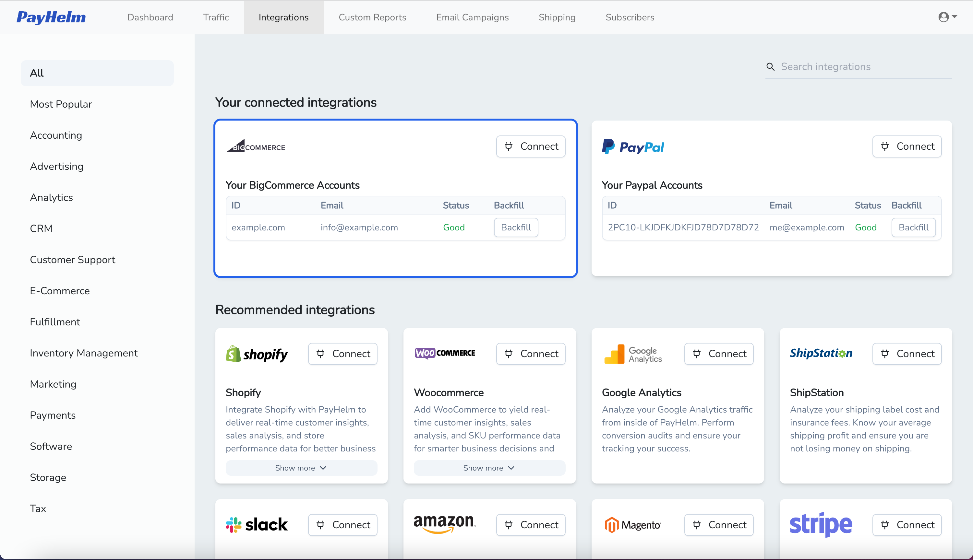
Task: Switch to the Integrations tab
Action: tap(284, 17)
